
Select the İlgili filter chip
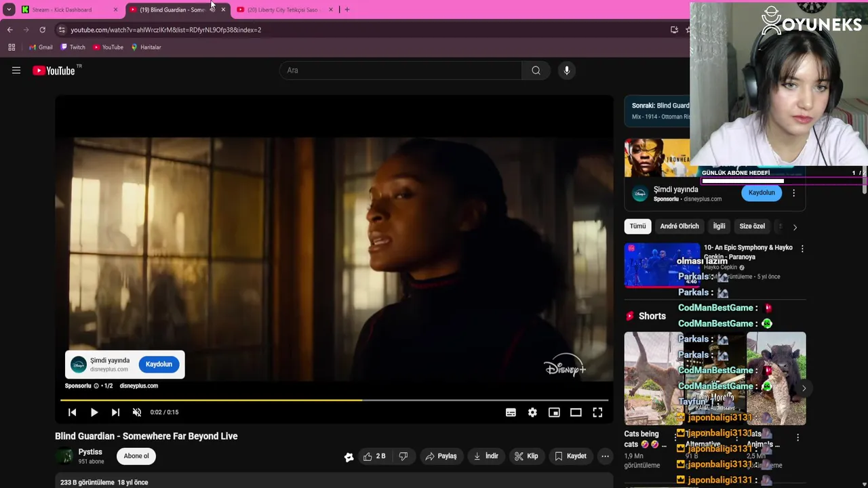point(719,226)
